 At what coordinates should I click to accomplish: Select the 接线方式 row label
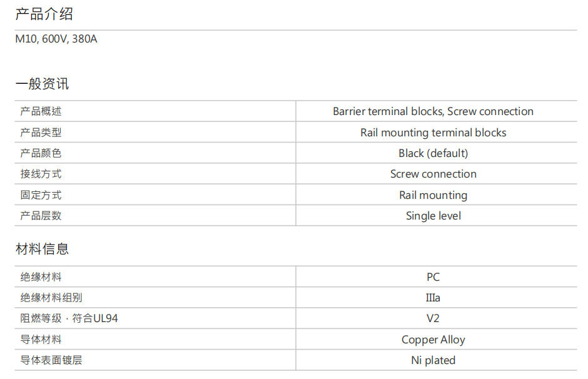(41, 174)
